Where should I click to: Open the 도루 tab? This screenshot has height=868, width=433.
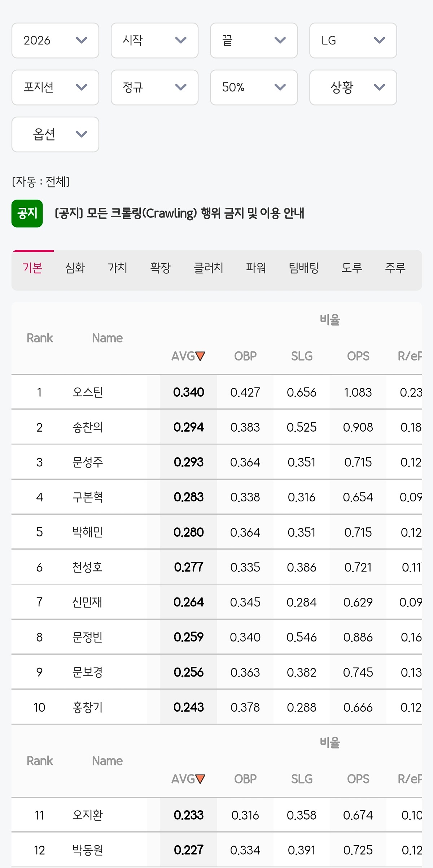point(352,268)
